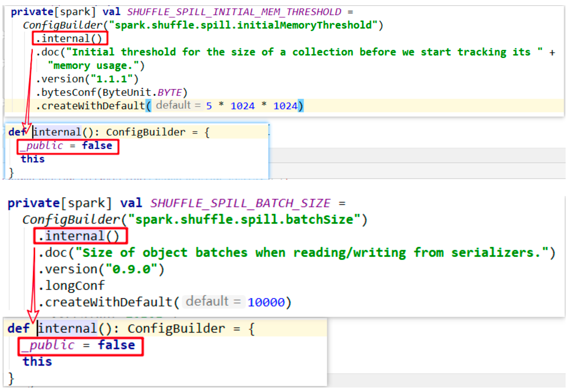The width and height of the screenshot is (575, 392).
Task: Click the .longConf method call
Action: click(72, 286)
